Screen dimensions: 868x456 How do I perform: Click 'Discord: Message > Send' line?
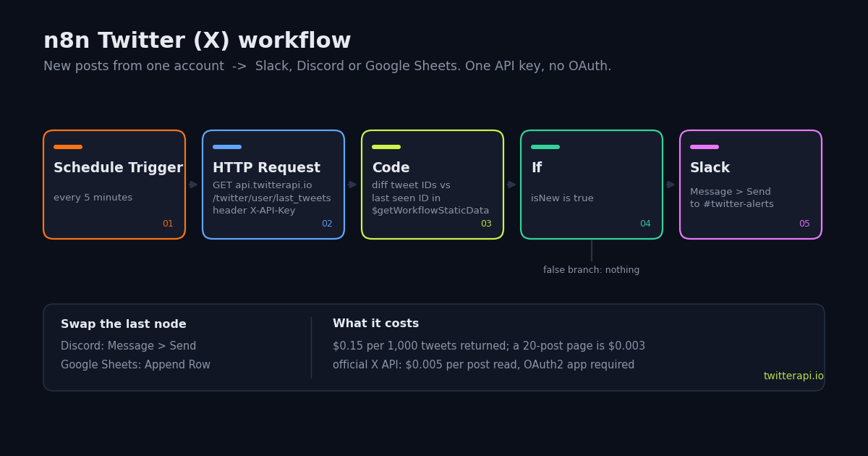129,346
